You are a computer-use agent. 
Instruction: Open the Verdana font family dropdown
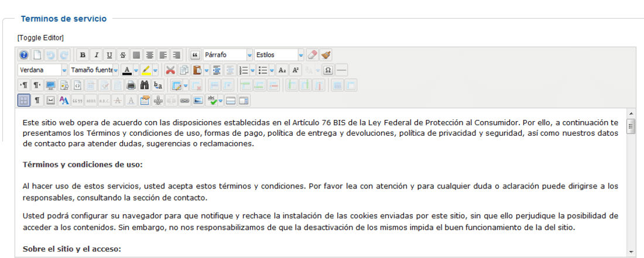coord(43,70)
